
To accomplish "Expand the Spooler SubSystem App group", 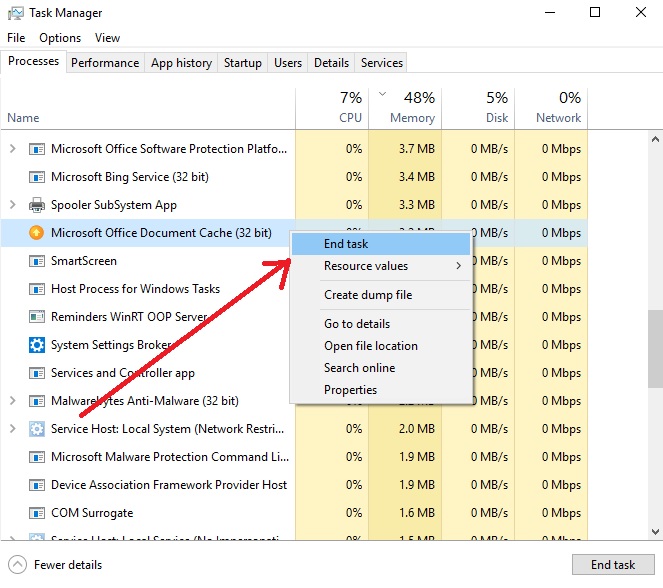I will pyautogui.click(x=13, y=205).
